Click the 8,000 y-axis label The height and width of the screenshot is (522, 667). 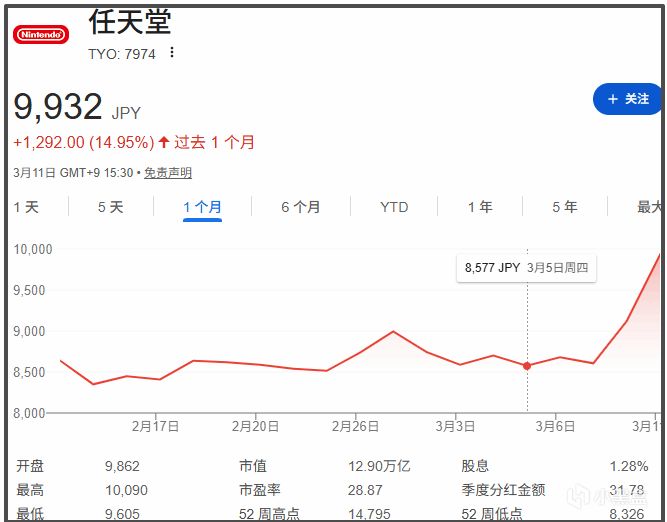pyautogui.click(x=29, y=413)
